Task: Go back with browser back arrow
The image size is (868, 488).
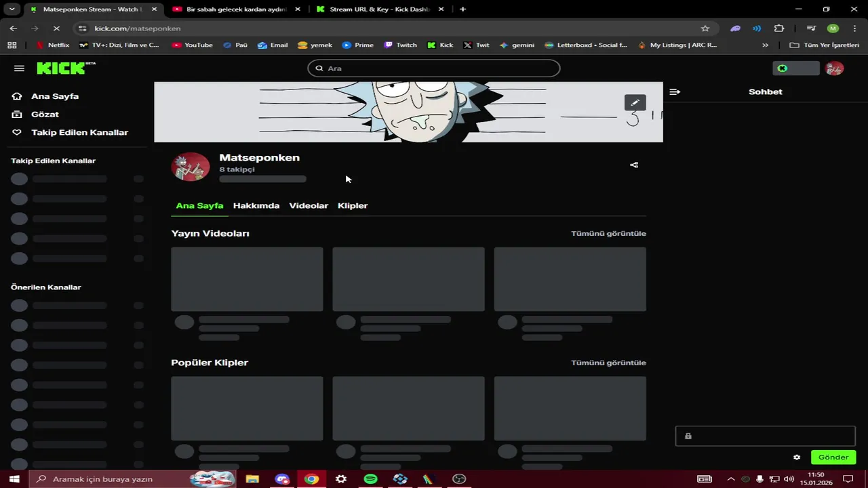Action: [14, 28]
